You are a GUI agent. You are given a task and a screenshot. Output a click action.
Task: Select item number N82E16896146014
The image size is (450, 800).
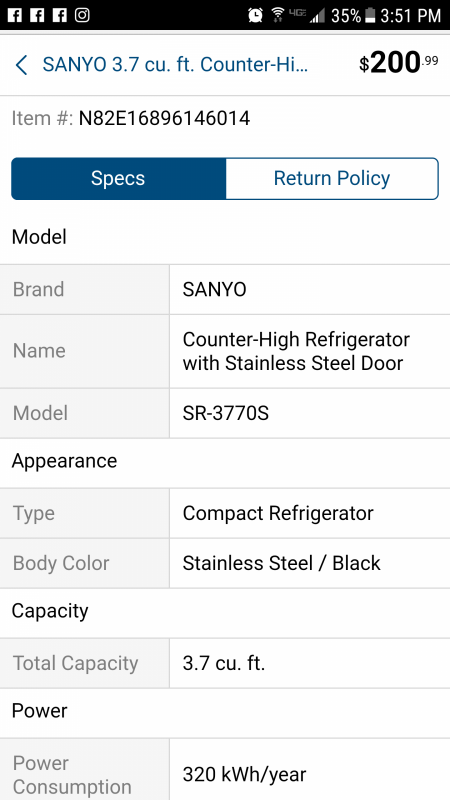pyautogui.click(x=164, y=118)
